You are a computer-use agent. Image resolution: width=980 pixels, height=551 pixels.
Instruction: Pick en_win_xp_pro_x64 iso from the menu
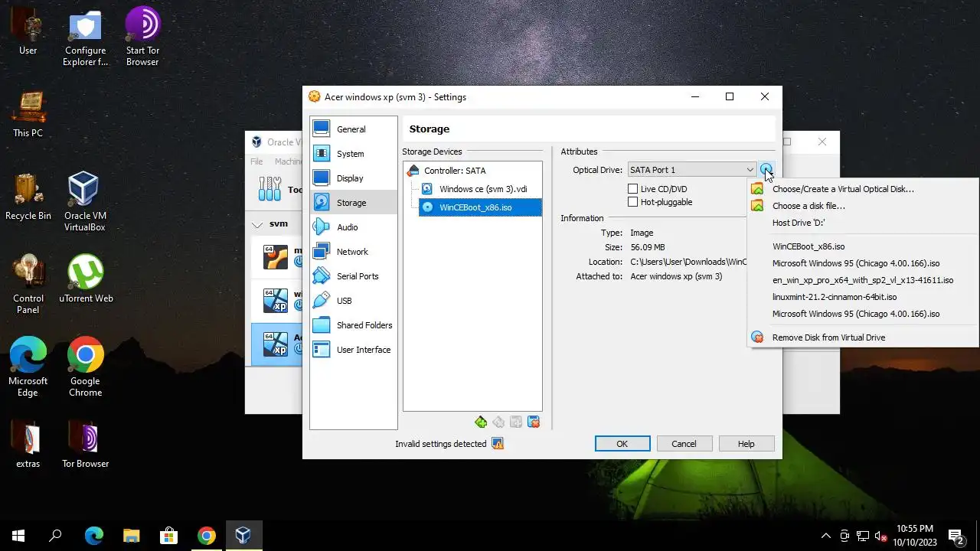[863, 280]
